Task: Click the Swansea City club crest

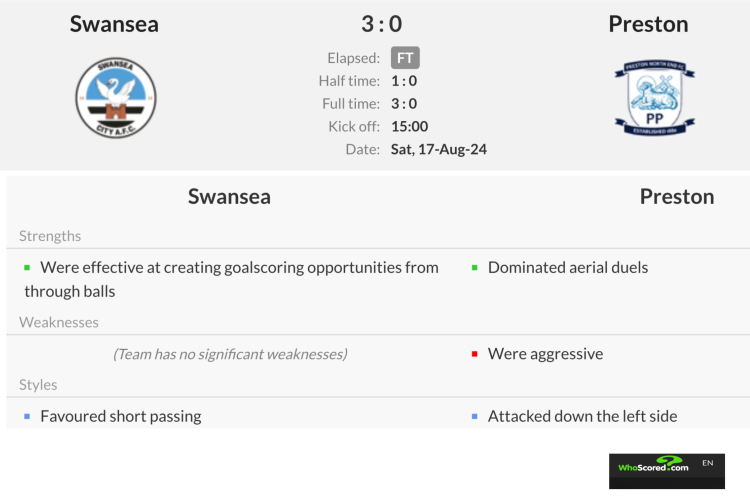Action: [115, 98]
